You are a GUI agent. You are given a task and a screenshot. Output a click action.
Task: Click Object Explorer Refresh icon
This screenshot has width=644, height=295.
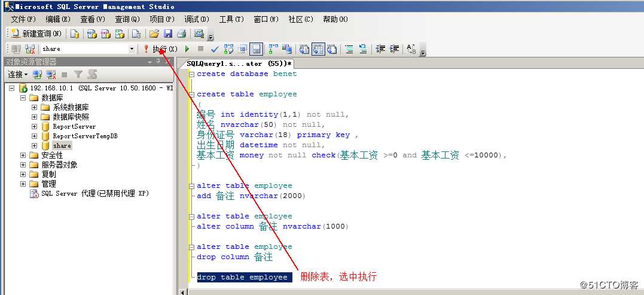(92, 74)
